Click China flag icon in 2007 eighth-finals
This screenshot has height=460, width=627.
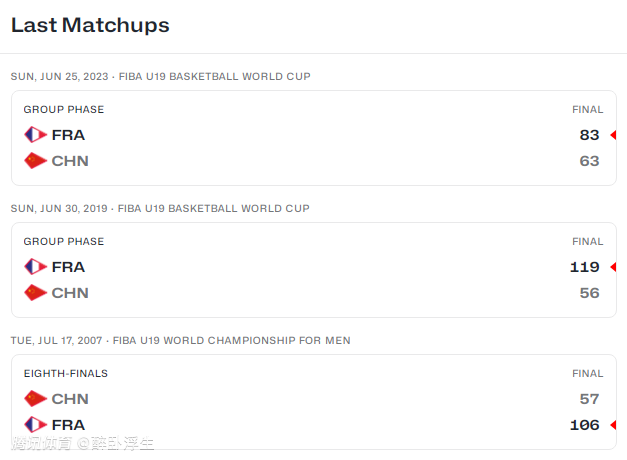pyautogui.click(x=36, y=399)
